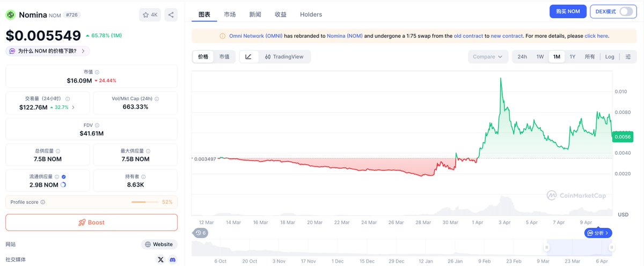Select the 1Y time range
The width and height of the screenshot is (644, 266).
pyautogui.click(x=573, y=56)
